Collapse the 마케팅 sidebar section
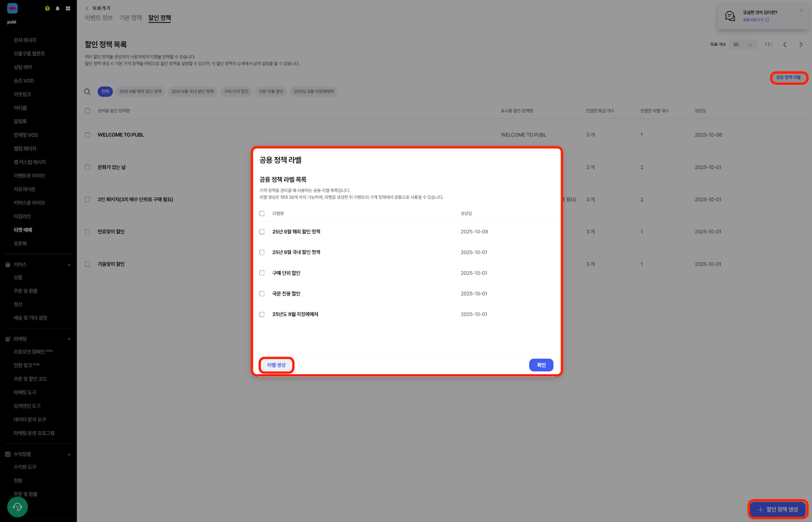 pos(69,339)
